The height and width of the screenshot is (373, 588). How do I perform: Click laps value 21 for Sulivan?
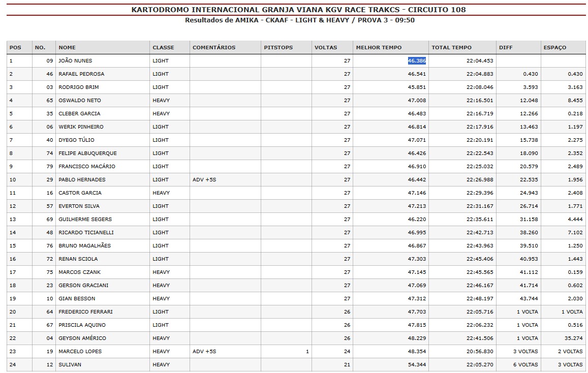pos(347,365)
